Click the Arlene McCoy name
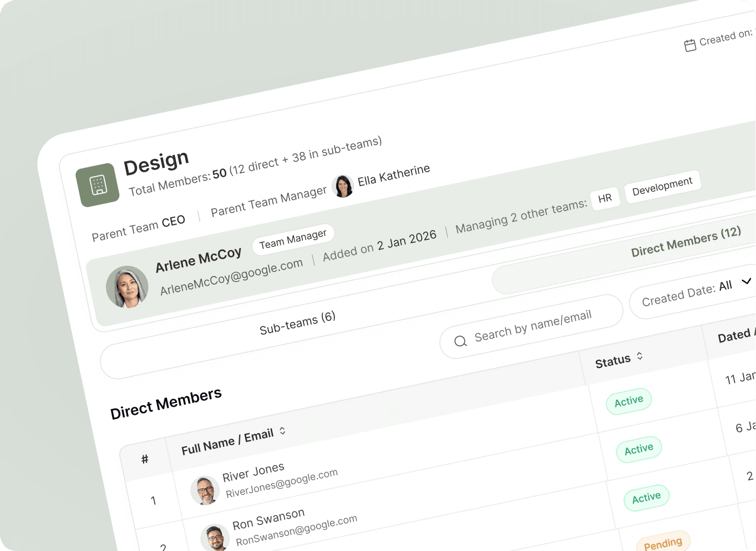Viewport: 756px width, 551px height. [x=198, y=260]
